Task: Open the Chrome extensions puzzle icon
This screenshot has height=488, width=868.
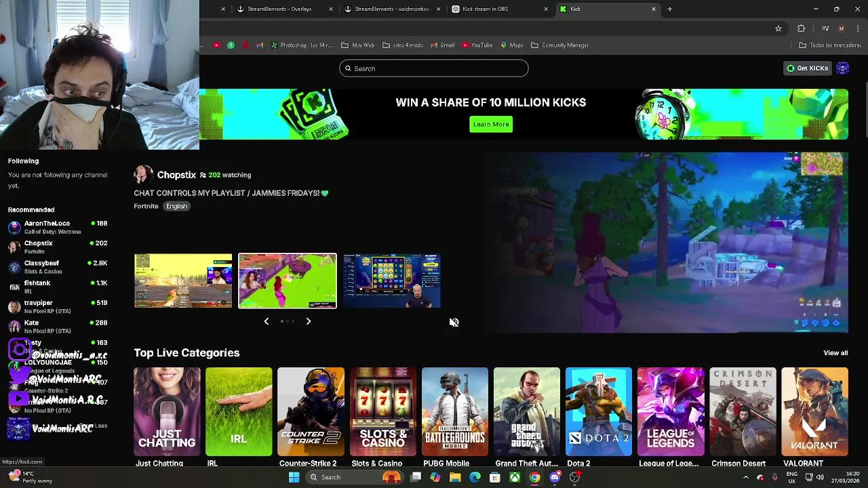Action: [802, 28]
